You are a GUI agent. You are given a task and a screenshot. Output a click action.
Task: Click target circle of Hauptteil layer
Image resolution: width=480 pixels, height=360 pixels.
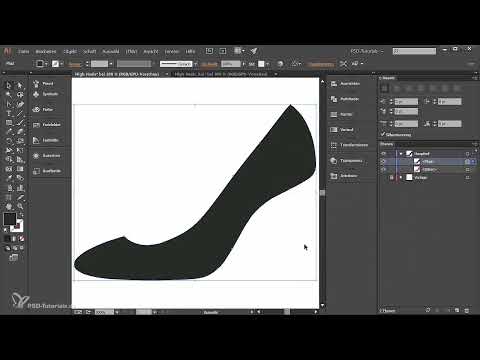[467, 154]
